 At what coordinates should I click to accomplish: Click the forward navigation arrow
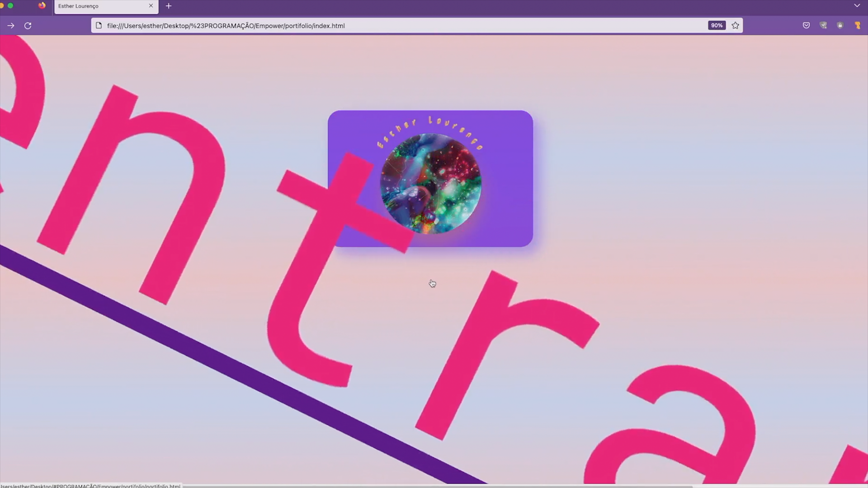[11, 26]
